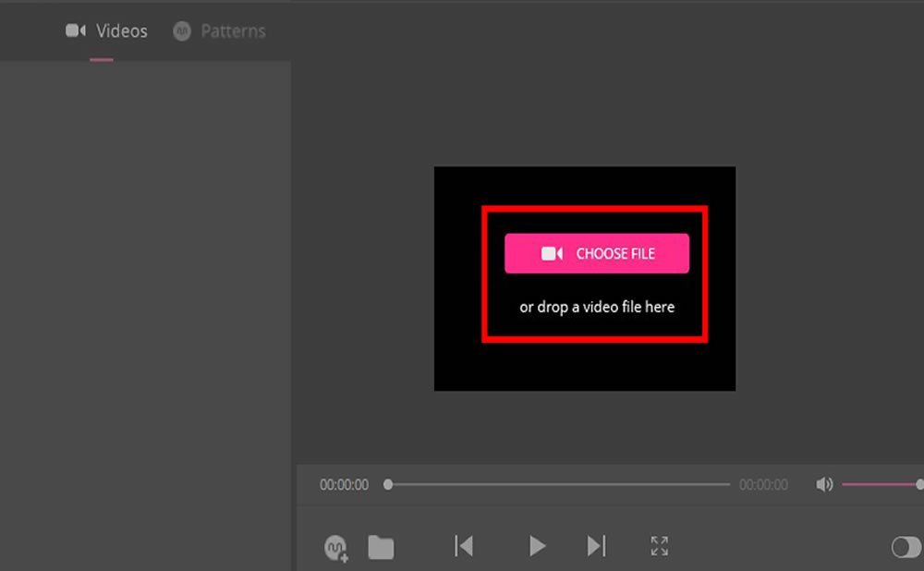Open the Patterns tab
924x571 pixels.
[x=233, y=31]
